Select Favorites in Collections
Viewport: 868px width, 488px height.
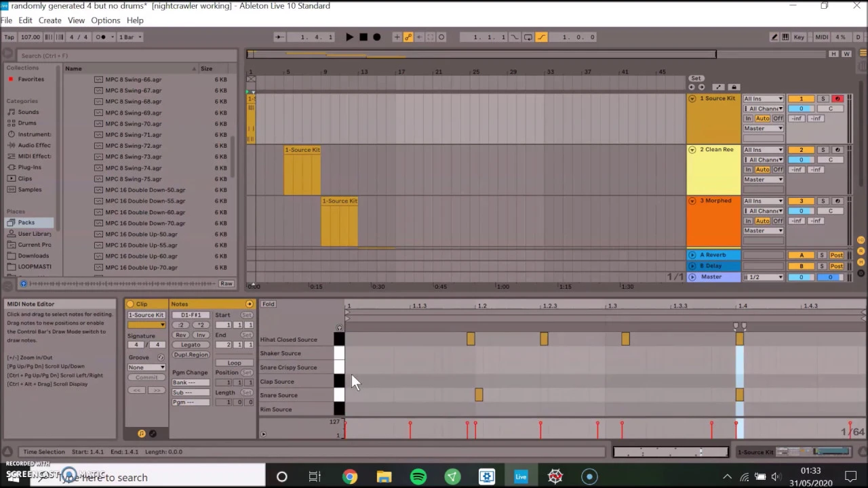[31, 79]
